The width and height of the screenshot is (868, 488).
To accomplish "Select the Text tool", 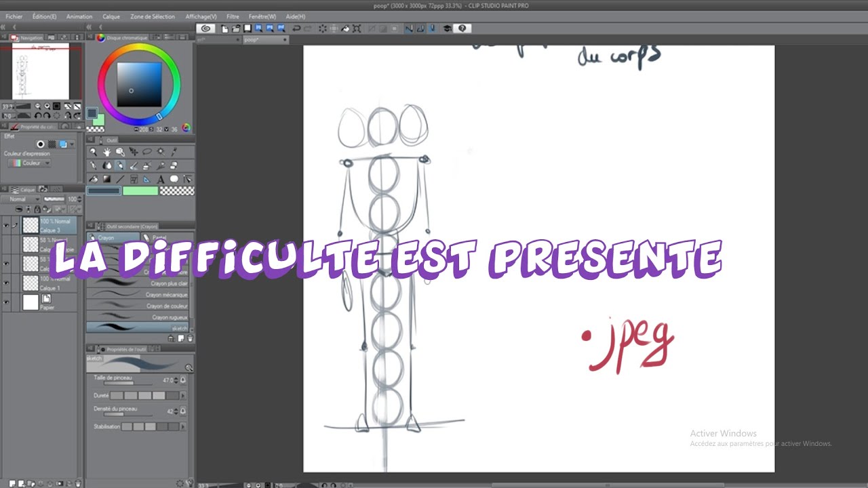I will 161,179.
